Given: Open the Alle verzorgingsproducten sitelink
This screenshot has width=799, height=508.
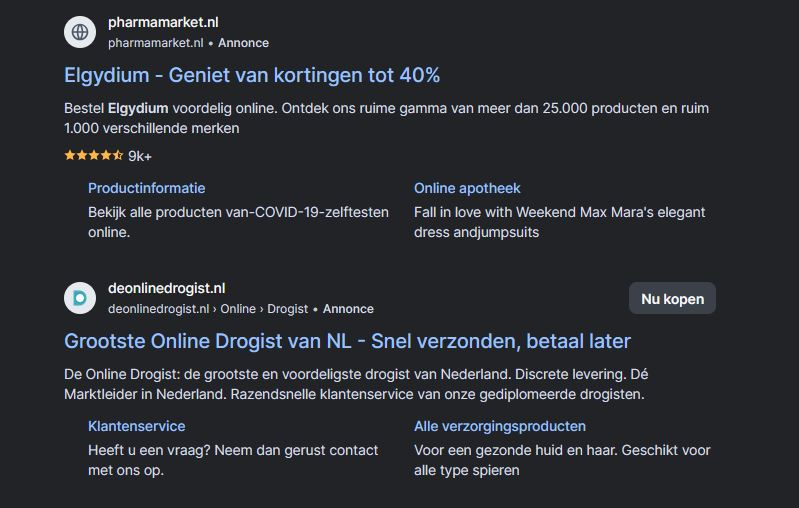Looking at the screenshot, I should coord(500,426).
